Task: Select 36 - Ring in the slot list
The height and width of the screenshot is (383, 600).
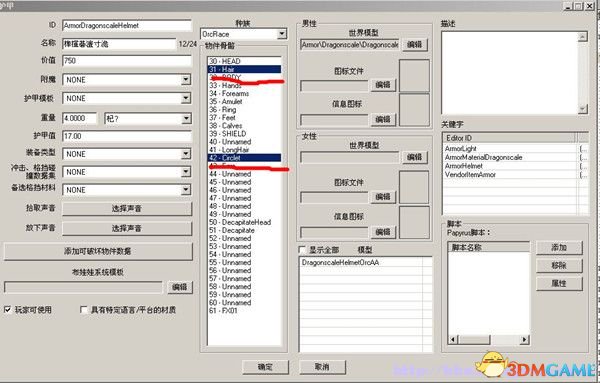Action: [245, 109]
